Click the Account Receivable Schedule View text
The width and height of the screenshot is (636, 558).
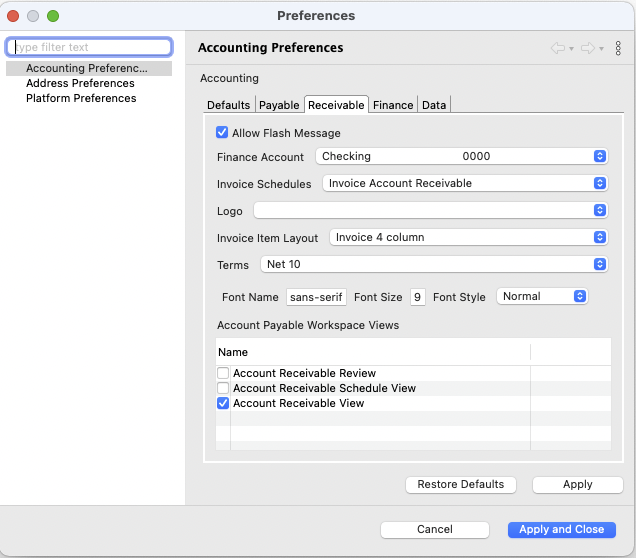coord(324,388)
